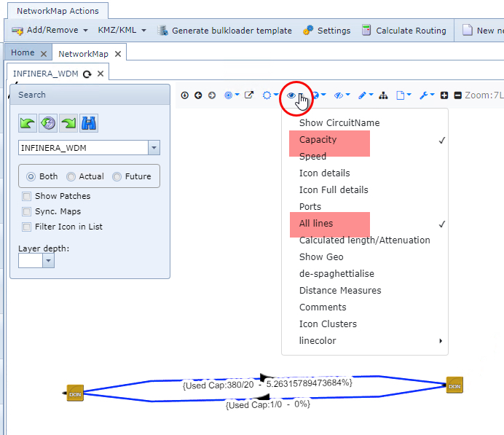The image size is (504, 435).
Task: Zoom in with the plus icon
Action: click(444, 95)
